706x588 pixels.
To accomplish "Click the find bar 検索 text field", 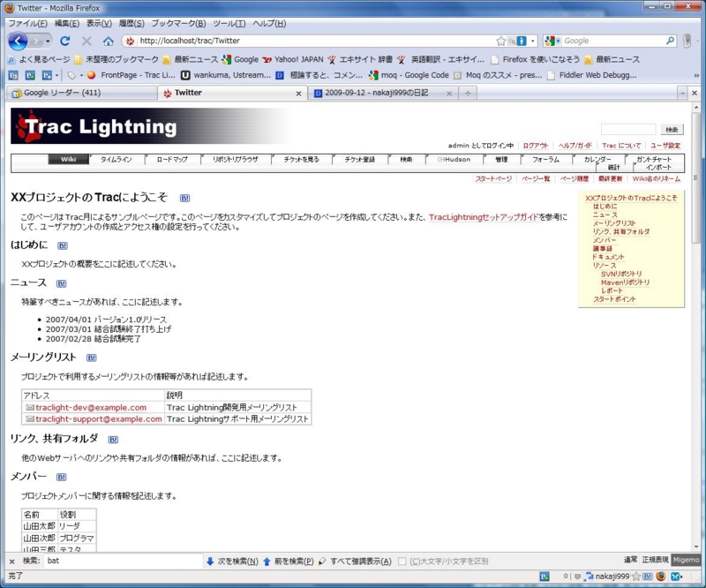I will pyautogui.click(x=123, y=561).
